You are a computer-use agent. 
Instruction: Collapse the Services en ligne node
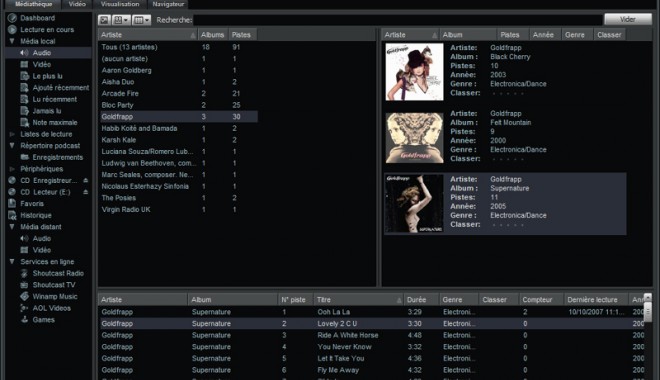[x=12, y=261]
